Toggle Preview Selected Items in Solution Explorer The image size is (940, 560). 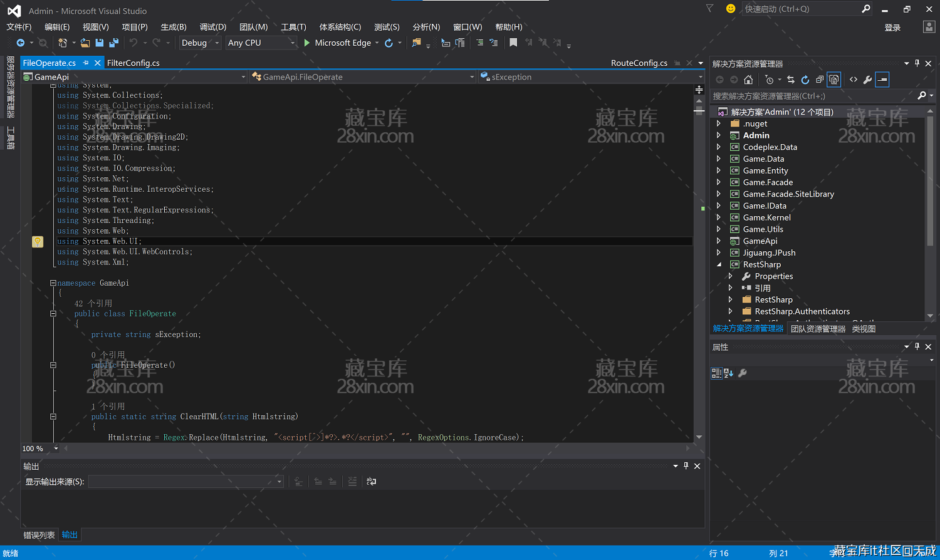tap(882, 80)
